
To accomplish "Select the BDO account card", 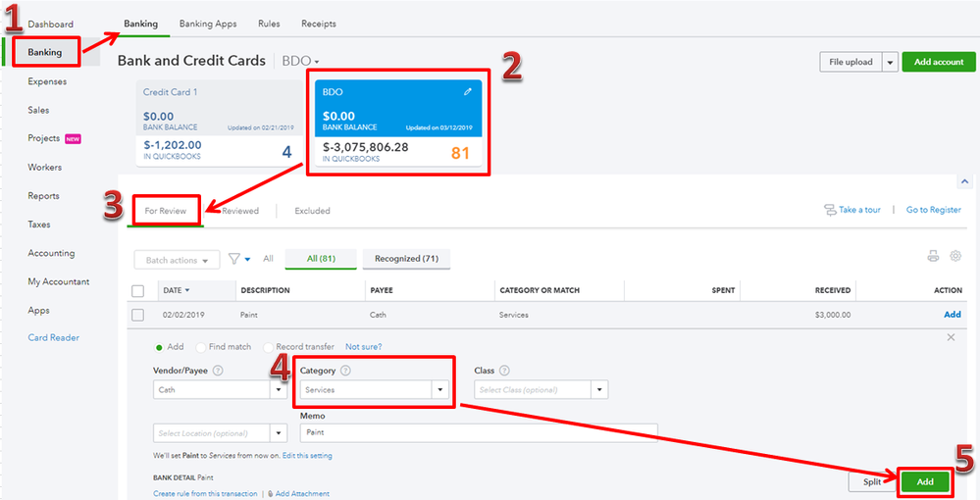I will pos(398,123).
